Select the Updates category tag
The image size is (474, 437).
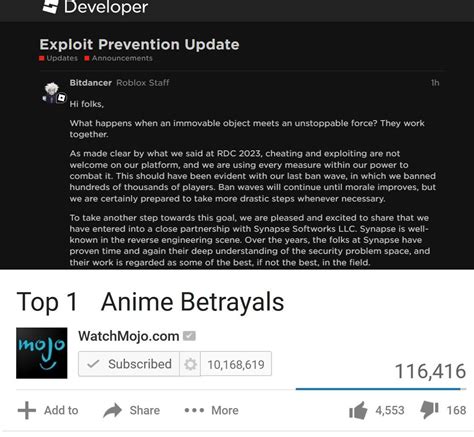point(58,58)
